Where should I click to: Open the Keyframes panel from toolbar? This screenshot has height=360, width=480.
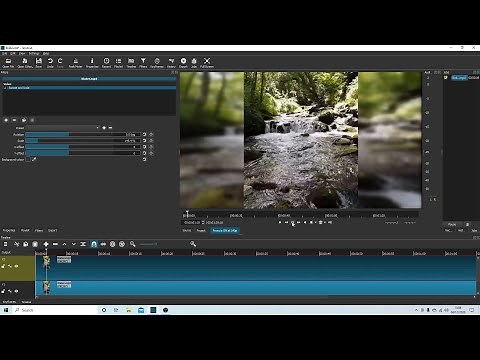pos(157,62)
